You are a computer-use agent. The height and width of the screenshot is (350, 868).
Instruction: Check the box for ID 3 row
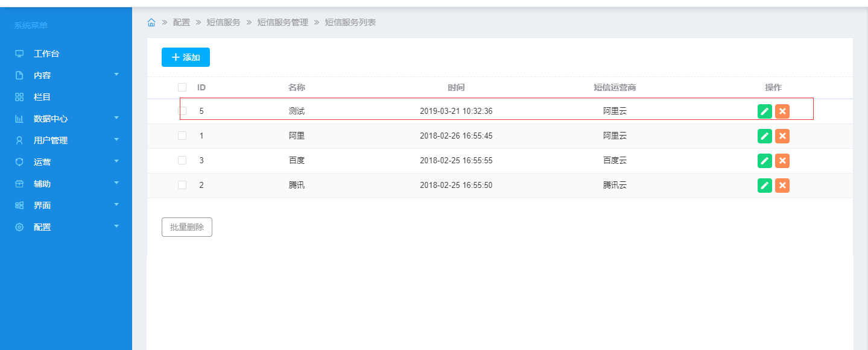tap(182, 160)
